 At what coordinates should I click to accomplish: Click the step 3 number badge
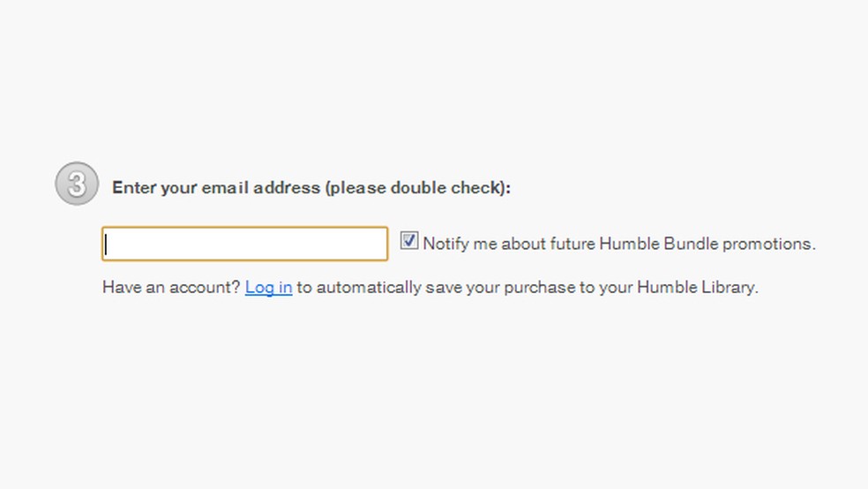tap(77, 184)
